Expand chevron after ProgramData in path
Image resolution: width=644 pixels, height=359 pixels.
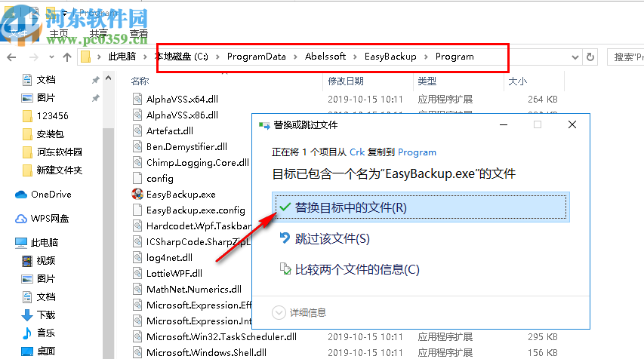(x=295, y=57)
